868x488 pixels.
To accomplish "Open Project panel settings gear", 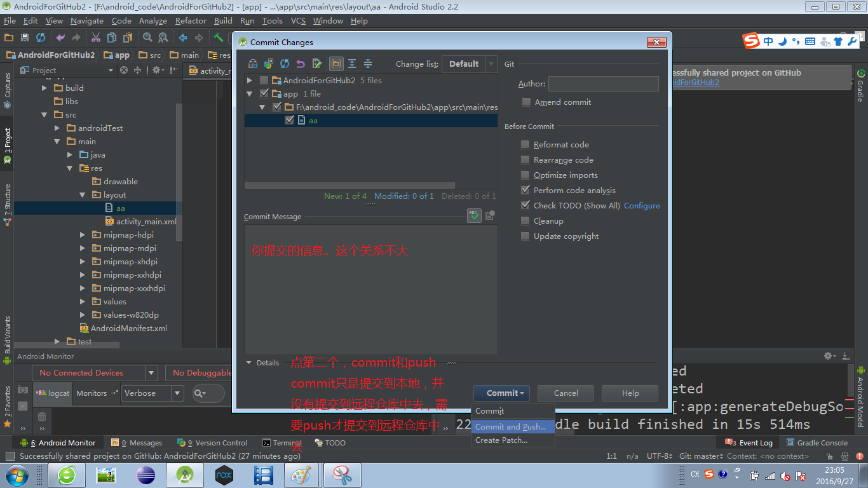I will click(157, 70).
